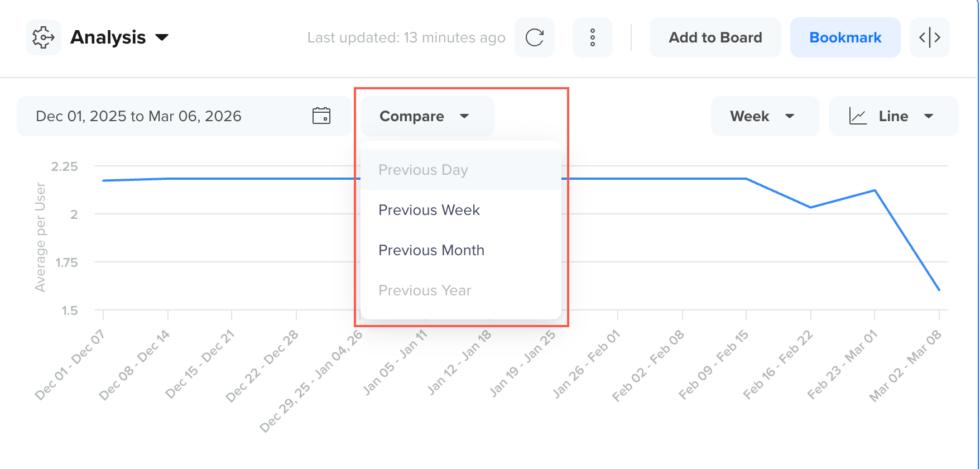980x469 pixels.
Task: Expand the Analysis title dropdown arrow
Action: click(x=162, y=37)
